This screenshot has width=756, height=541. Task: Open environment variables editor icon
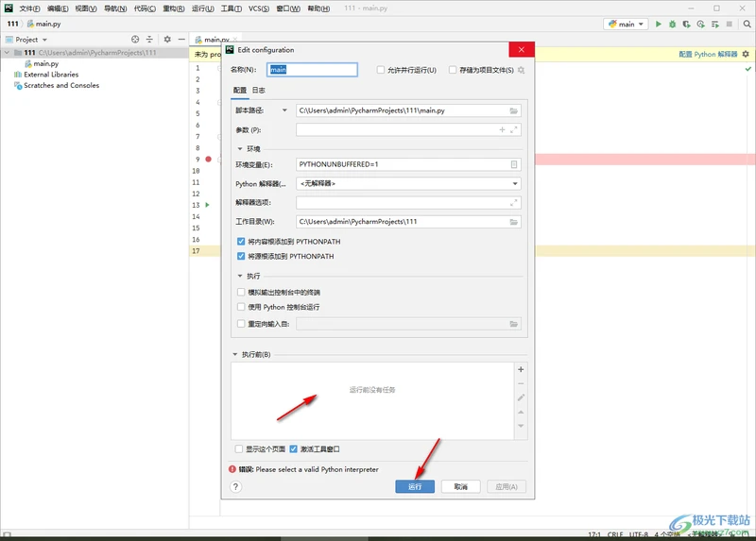[x=514, y=165]
